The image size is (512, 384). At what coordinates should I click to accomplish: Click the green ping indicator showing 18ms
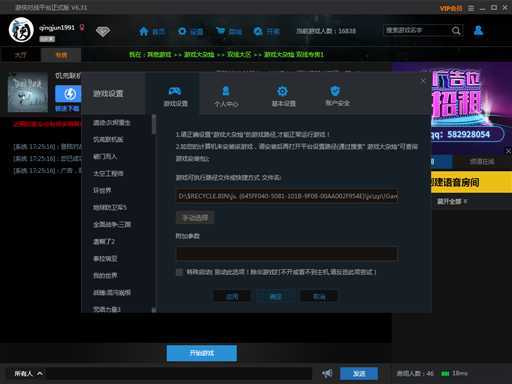pyautogui.click(x=454, y=373)
